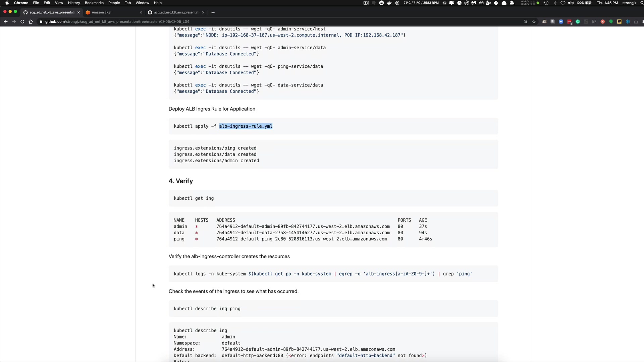
Task: Click the Wi-Fi status icon
Action: click(563, 3)
